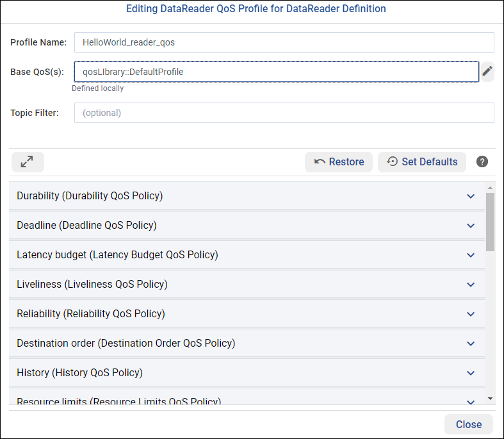Viewport: 504px width, 439px height.
Task: Expand the Reliability QoS Policy chevron
Action: coord(471,314)
